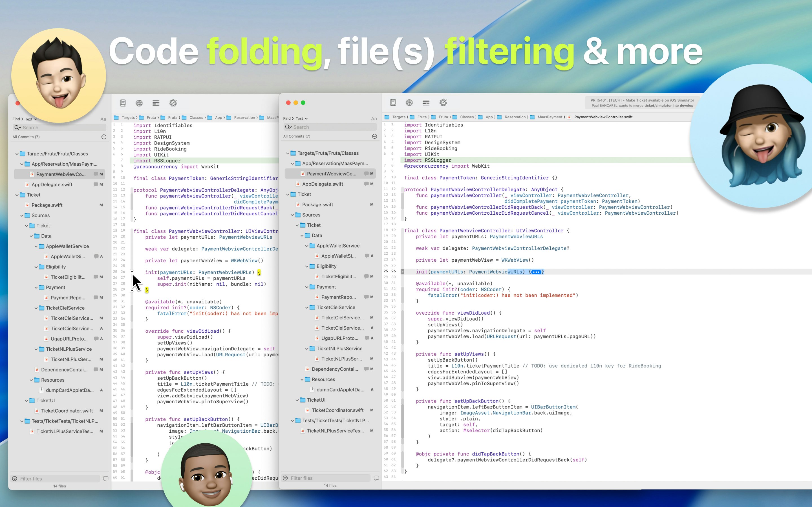
Task: Collapse the TicketCielService folder in right sidebar
Action: click(307, 308)
